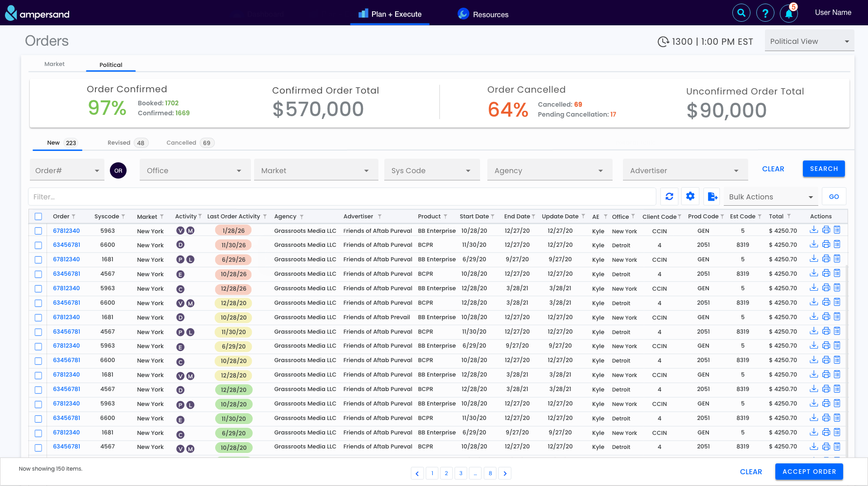Viewport: 868px width, 486px height.
Task: Switch to the Cancelled 69 tab
Action: (190, 143)
